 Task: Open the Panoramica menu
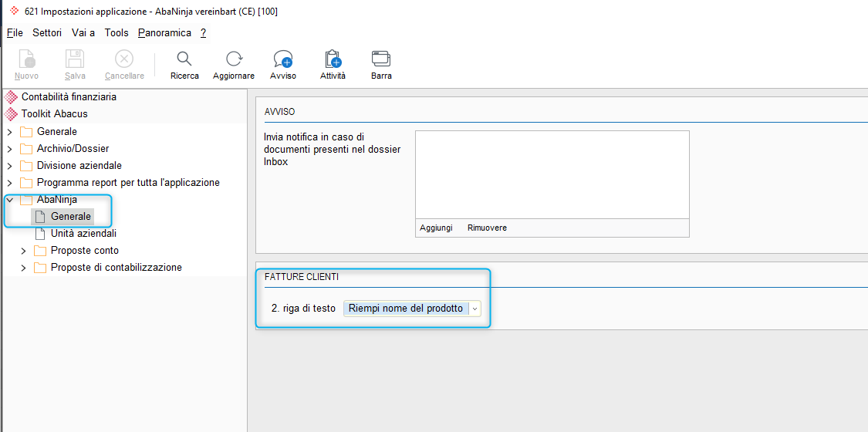(164, 32)
